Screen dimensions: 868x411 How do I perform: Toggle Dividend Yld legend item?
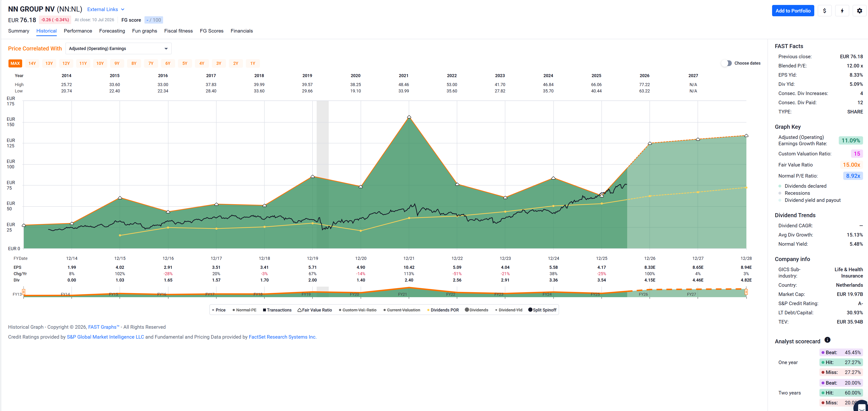tap(508, 310)
